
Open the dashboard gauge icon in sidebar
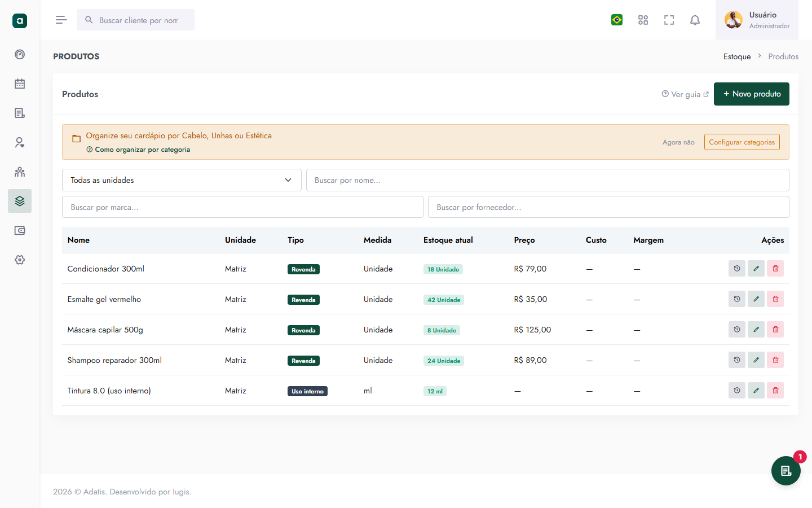20,55
